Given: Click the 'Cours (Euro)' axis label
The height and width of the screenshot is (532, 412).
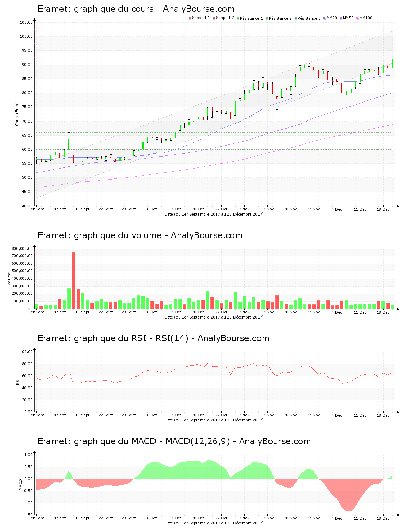Looking at the screenshot, I should (x=17, y=114).
